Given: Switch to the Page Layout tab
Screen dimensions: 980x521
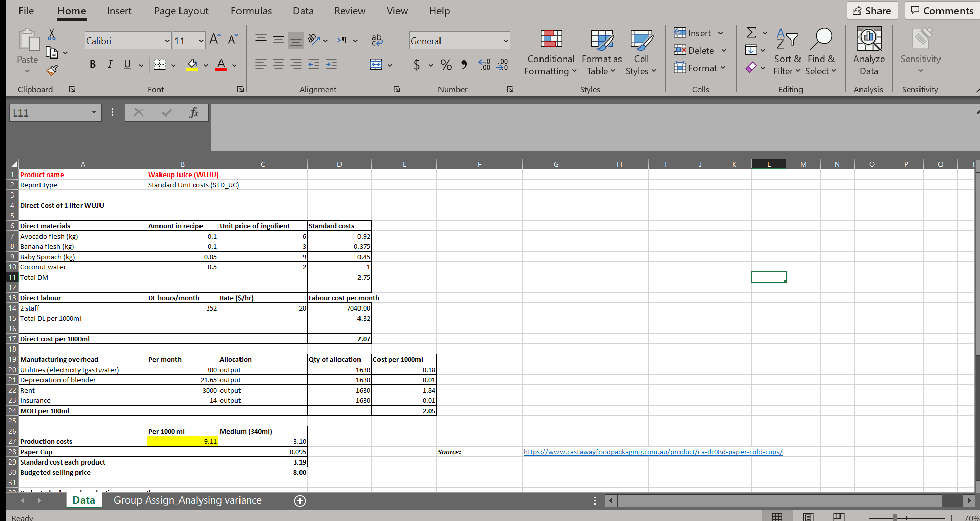Looking at the screenshot, I should [182, 11].
